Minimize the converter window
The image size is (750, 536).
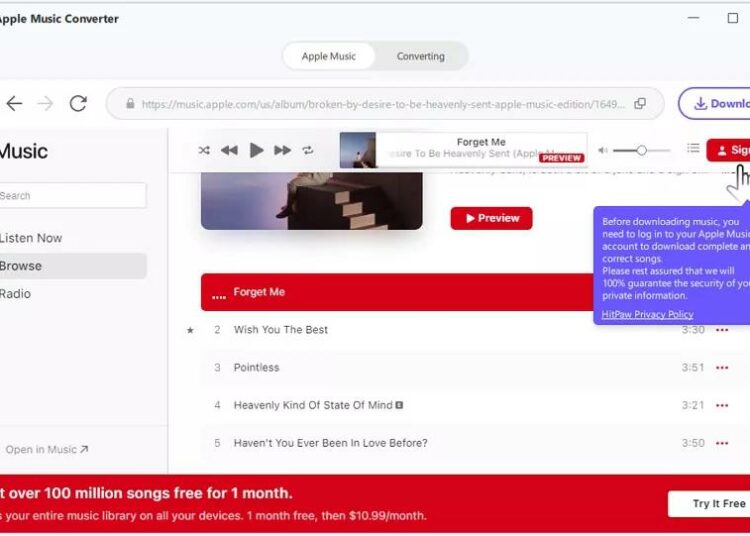(x=694, y=18)
